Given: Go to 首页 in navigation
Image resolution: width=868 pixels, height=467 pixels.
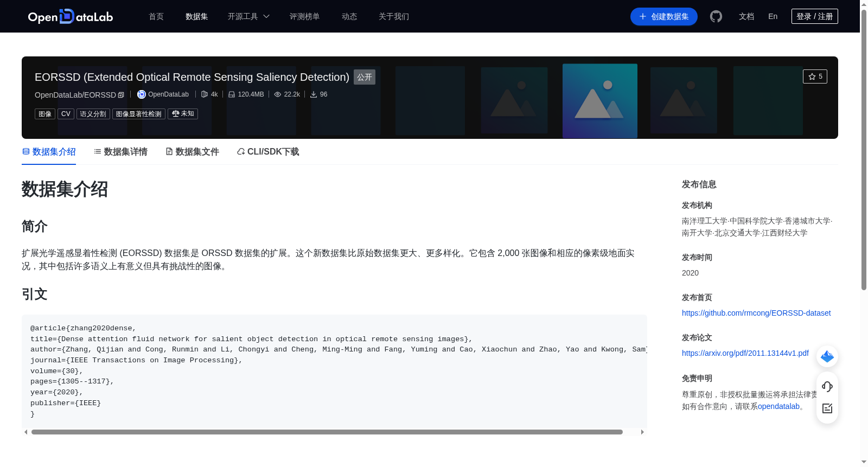Looking at the screenshot, I should (x=156, y=16).
